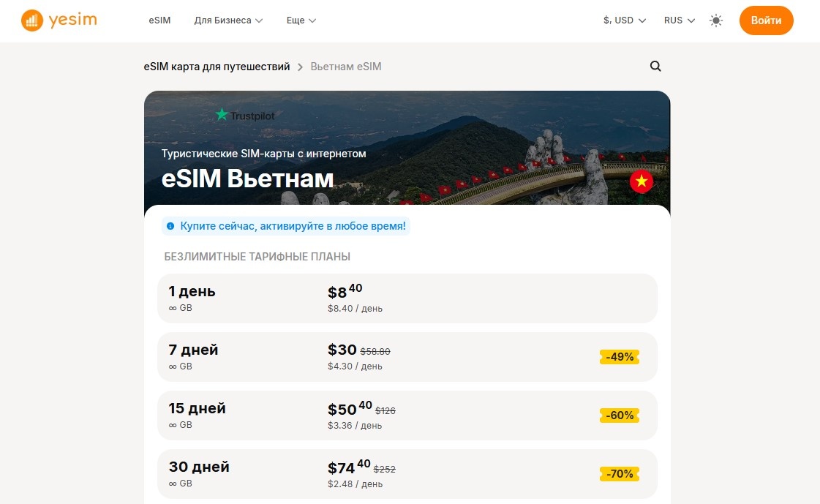Select the 15 дней tariff plan row

click(407, 415)
